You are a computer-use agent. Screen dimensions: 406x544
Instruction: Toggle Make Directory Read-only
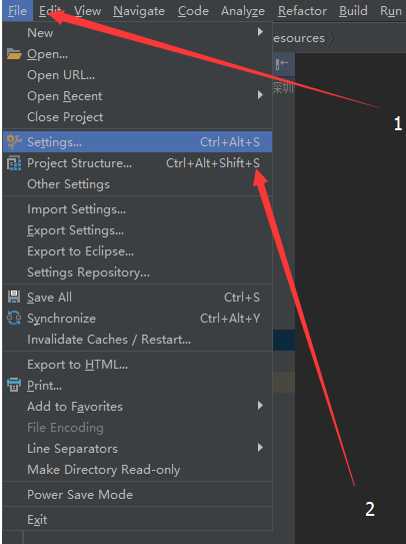point(103,470)
